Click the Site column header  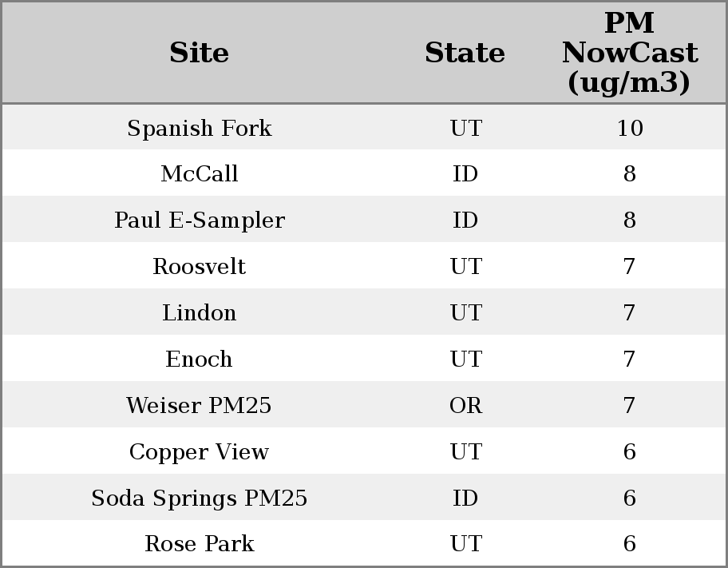tap(199, 53)
